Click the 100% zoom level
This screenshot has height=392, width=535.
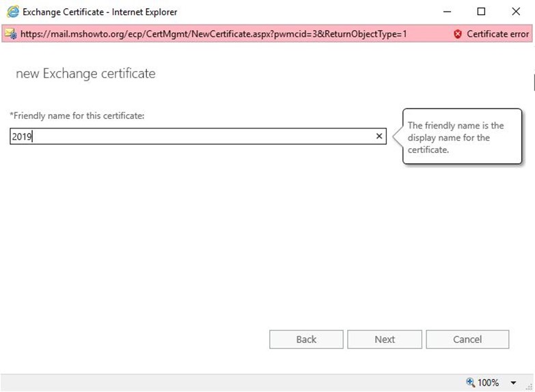tap(488, 382)
